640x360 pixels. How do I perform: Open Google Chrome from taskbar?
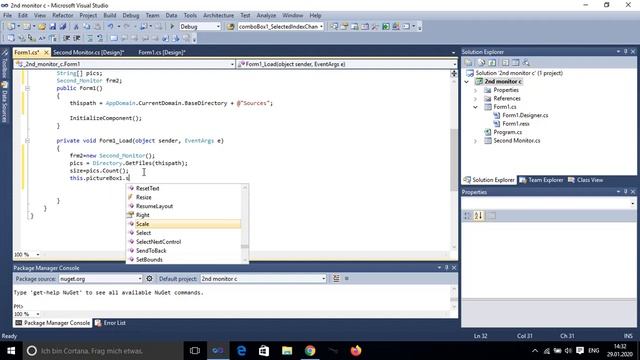[x=310, y=351]
